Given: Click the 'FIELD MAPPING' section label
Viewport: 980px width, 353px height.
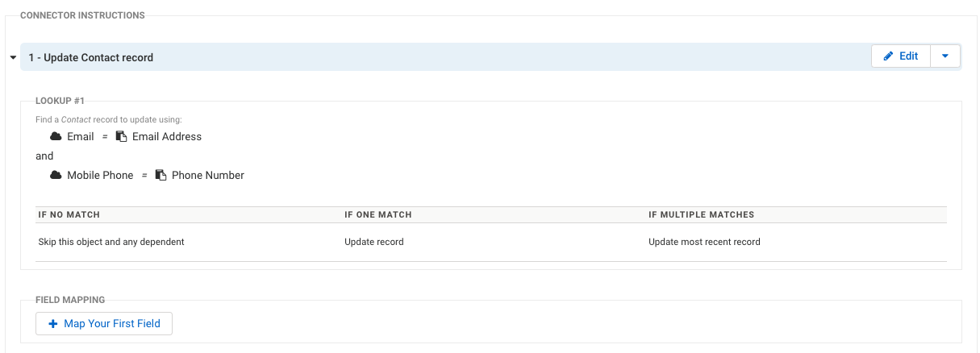Looking at the screenshot, I should coord(70,300).
